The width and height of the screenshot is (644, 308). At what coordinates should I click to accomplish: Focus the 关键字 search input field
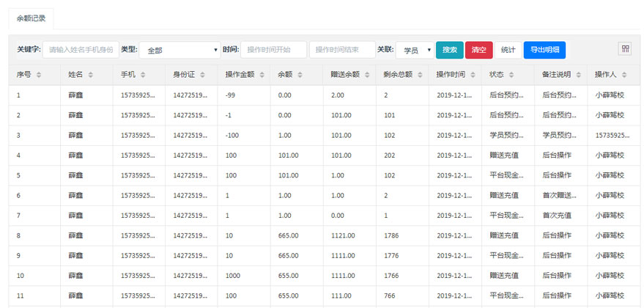pyautogui.click(x=81, y=50)
